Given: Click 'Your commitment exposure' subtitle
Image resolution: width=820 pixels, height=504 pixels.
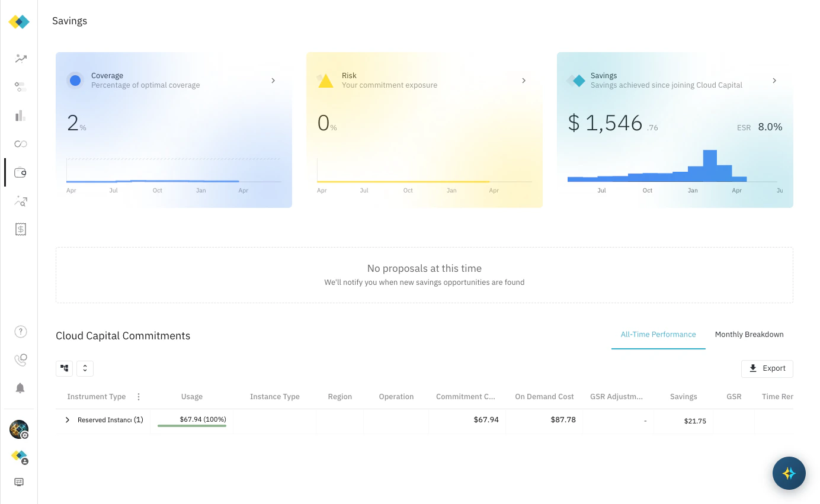Looking at the screenshot, I should point(389,85).
